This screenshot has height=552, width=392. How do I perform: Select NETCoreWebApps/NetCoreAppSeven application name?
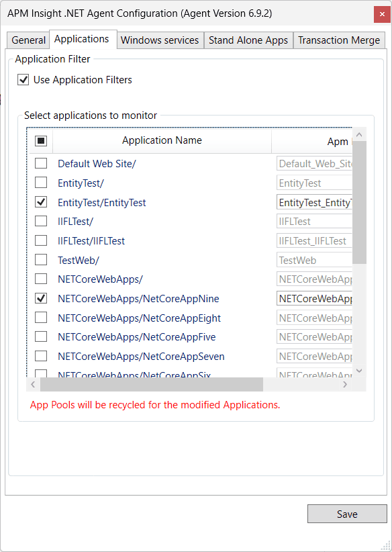(x=141, y=357)
